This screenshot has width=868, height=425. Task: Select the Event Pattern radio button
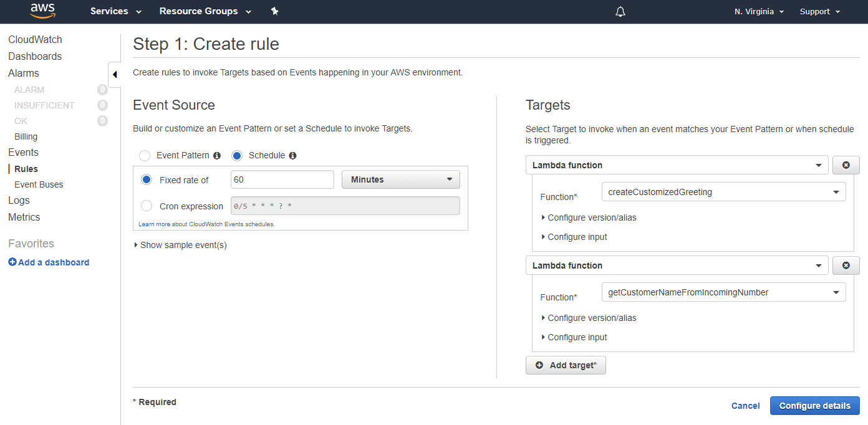point(144,155)
